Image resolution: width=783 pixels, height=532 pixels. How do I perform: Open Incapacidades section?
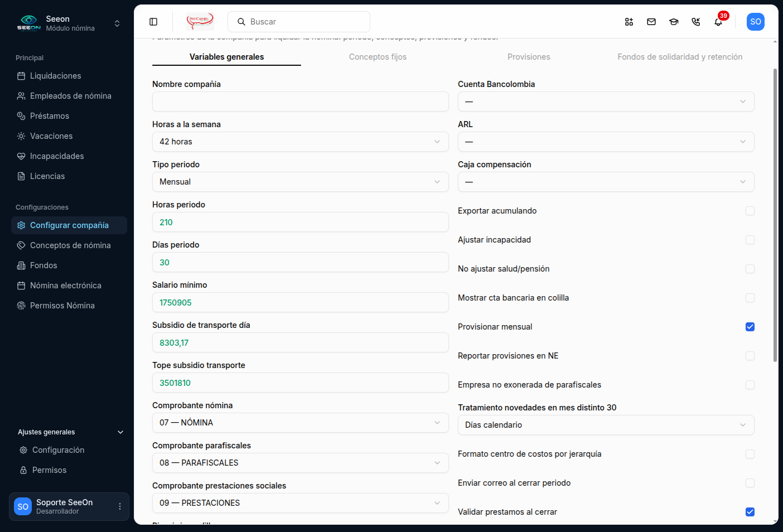(x=69, y=156)
